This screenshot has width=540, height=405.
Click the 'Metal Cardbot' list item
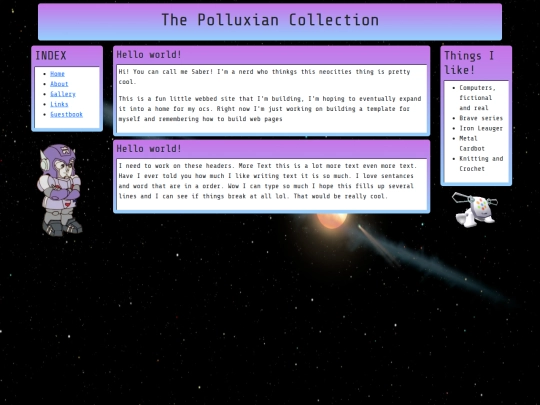point(472,144)
